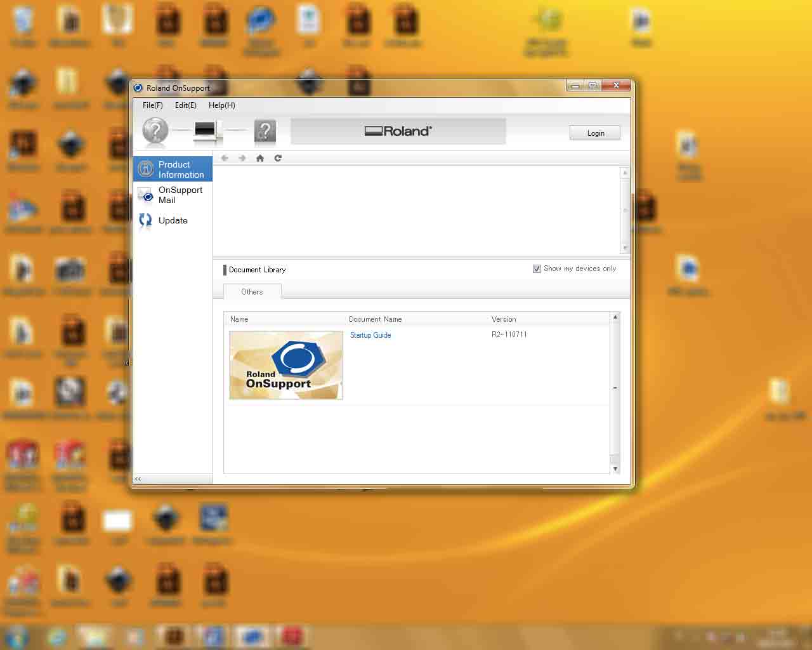The image size is (812, 650).
Task: Open the File(F) menu
Action: click(x=152, y=105)
